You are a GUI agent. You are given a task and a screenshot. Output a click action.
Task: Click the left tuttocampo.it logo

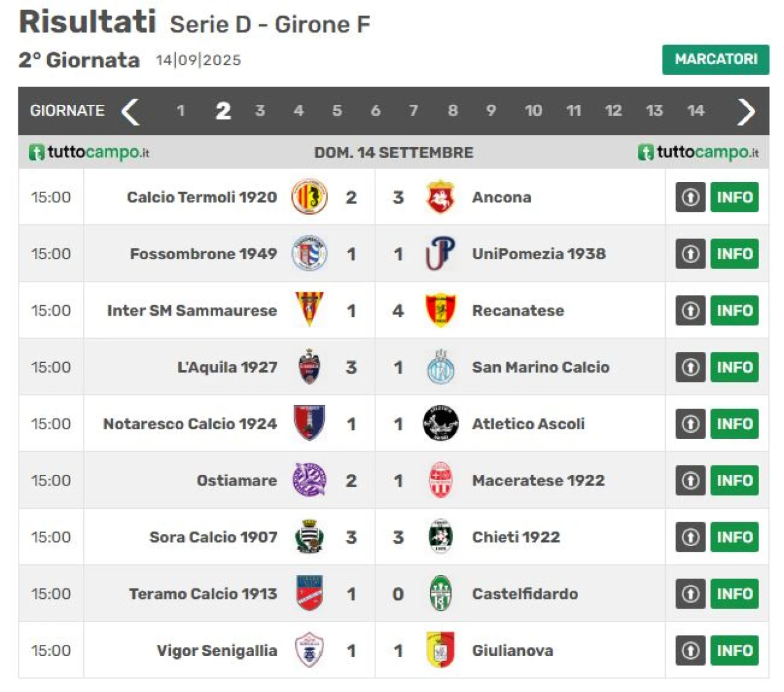point(89,153)
